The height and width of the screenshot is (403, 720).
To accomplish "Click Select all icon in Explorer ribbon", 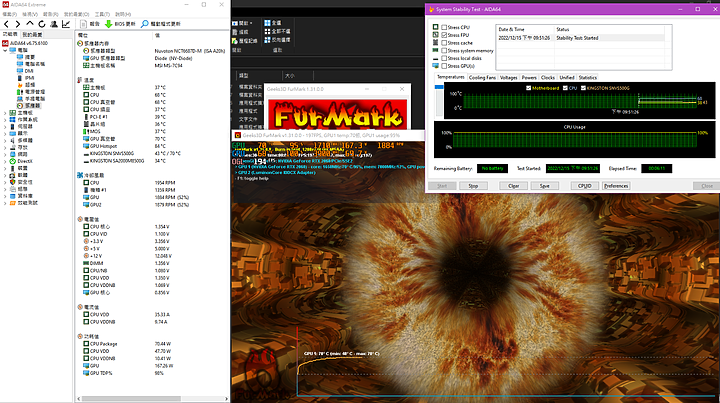I will coord(267,22).
